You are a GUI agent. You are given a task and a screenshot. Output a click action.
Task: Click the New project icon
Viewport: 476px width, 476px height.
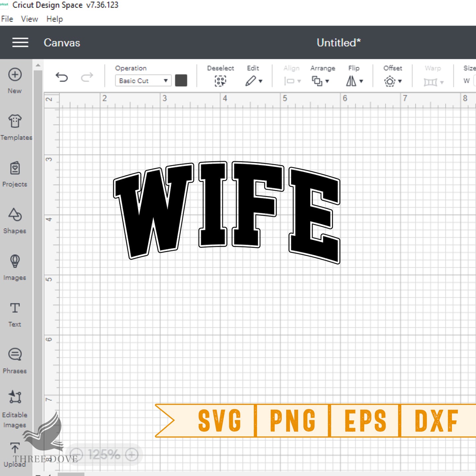(x=15, y=74)
